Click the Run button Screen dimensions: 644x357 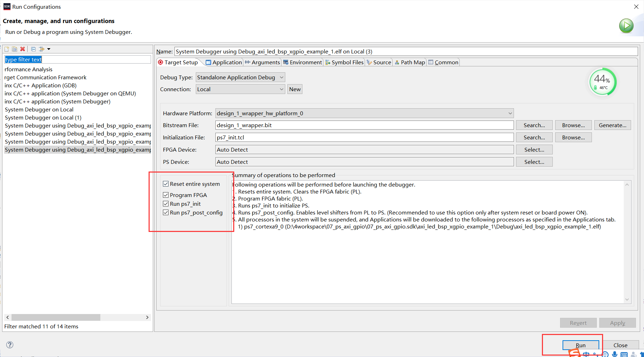(580, 345)
